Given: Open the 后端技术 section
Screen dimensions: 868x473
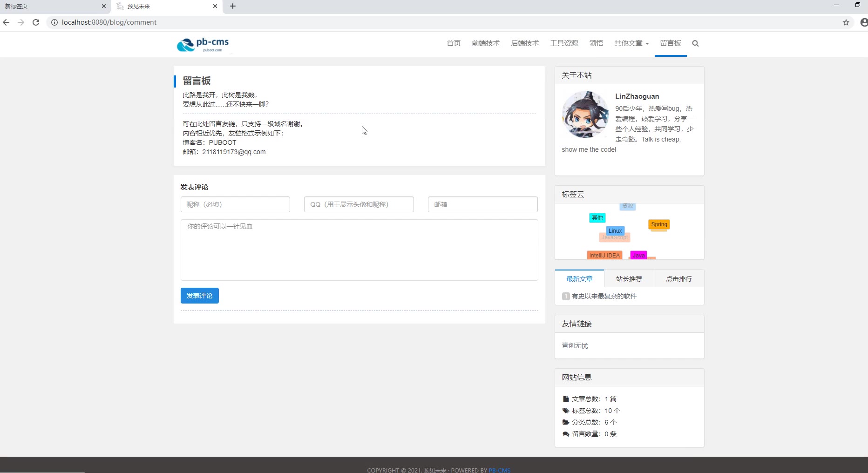Looking at the screenshot, I should [525, 43].
